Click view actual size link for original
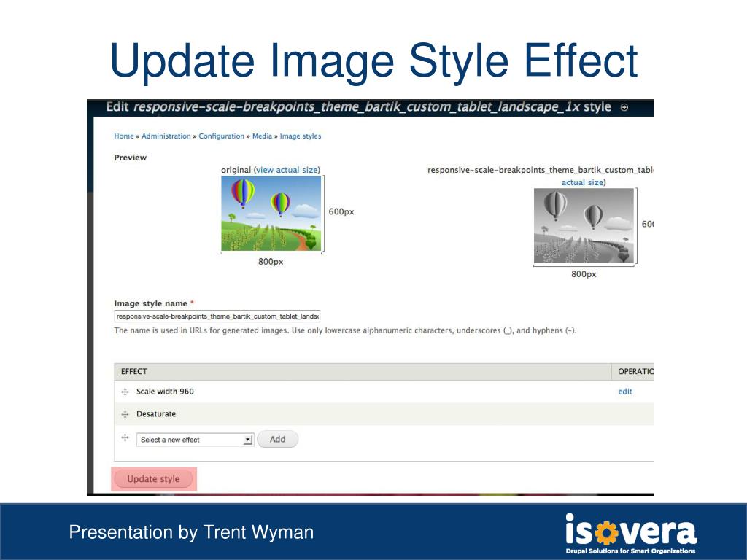 [x=287, y=170]
